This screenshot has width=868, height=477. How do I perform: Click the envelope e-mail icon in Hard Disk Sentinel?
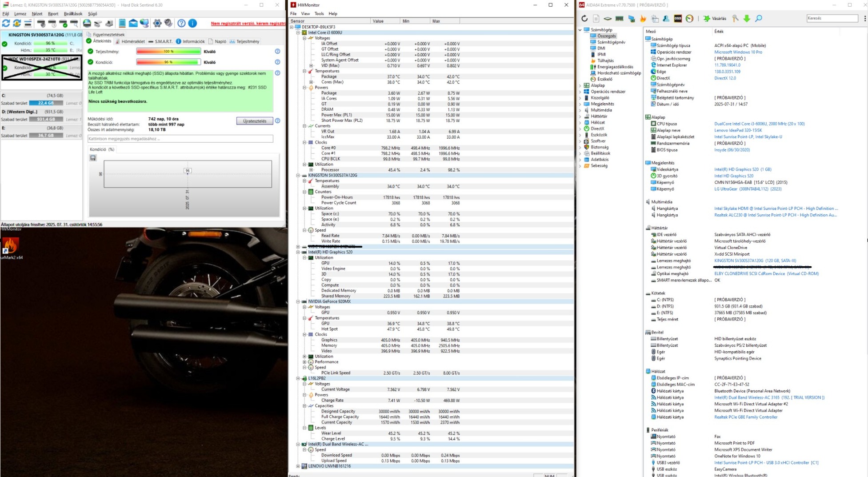pyautogui.click(x=133, y=23)
